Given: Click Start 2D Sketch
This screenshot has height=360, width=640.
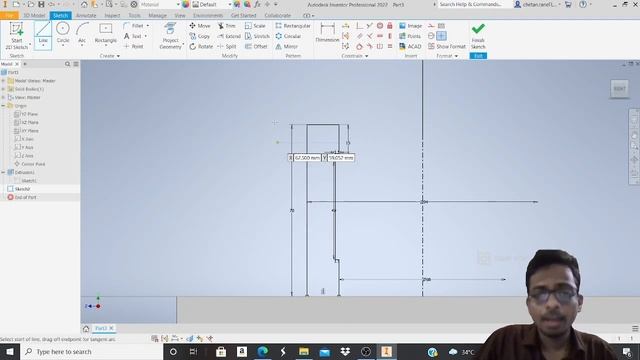Looking at the screenshot, I should pos(17,36).
